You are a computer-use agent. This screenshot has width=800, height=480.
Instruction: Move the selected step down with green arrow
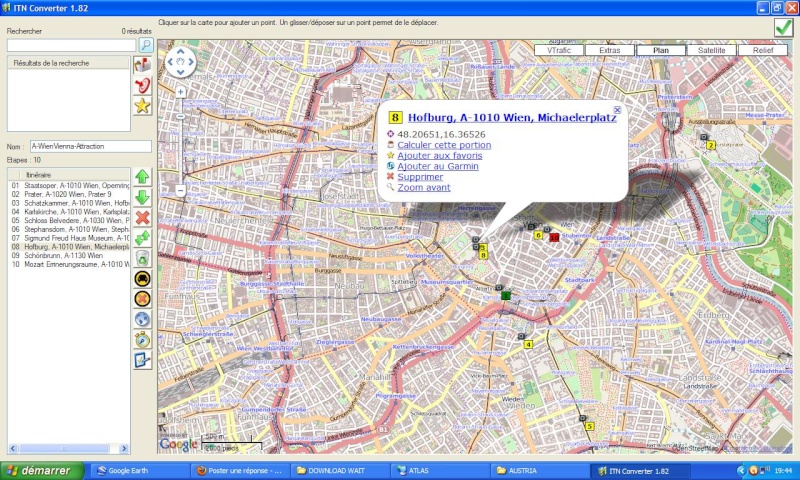[x=142, y=197]
